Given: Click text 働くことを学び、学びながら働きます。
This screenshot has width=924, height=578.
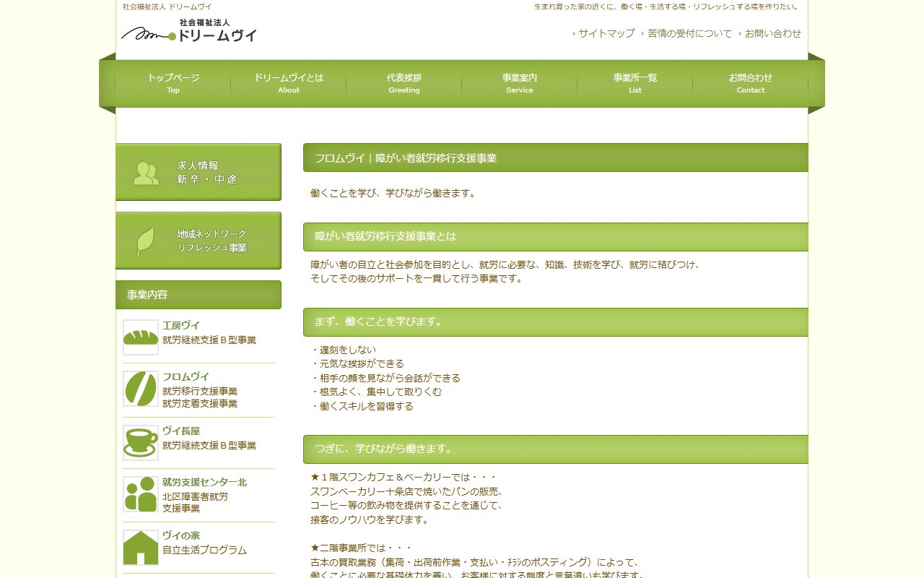Looking at the screenshot, I should [394, 194].
